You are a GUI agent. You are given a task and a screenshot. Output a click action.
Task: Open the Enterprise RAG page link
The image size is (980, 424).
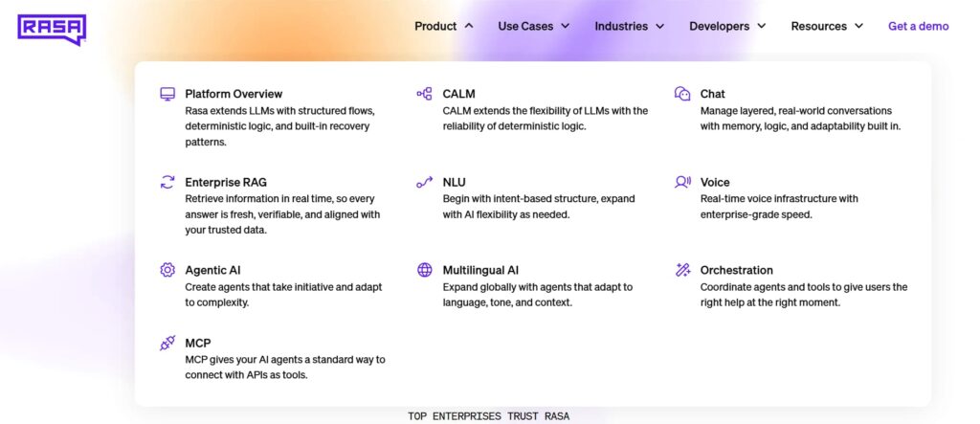tap(226, 182)
